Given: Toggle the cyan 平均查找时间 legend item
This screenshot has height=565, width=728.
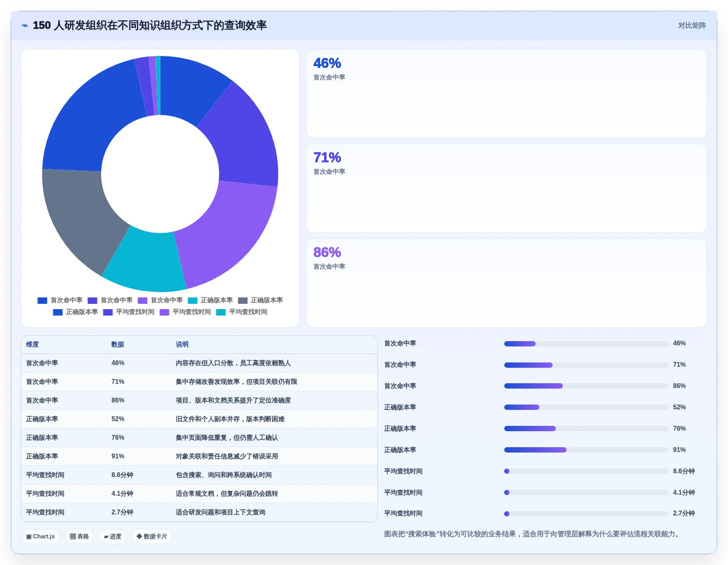Looking at the screenshot, I should pyautogui.click(x=242, y=312).
